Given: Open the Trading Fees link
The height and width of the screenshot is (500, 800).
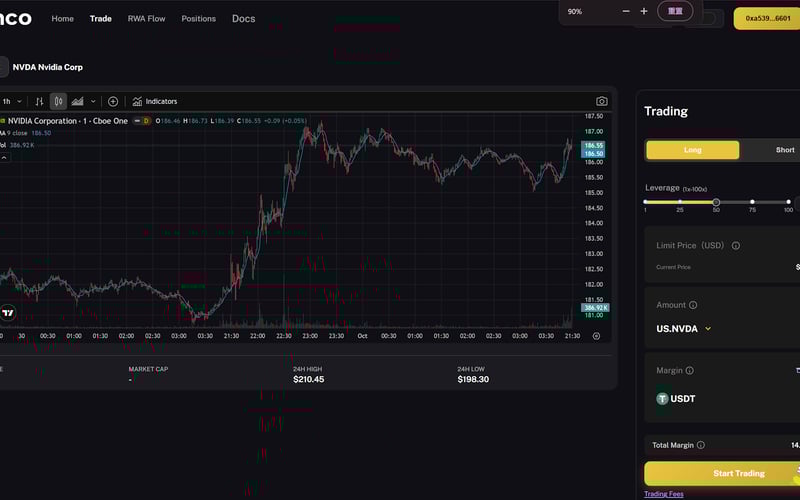Looking at the screenshot, I should 664,494.
